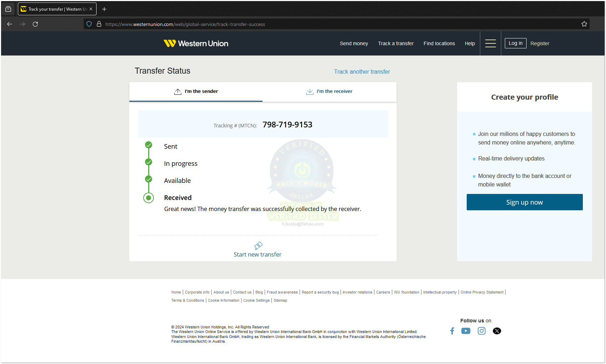Click Track another transfer link

coord(362,72)
